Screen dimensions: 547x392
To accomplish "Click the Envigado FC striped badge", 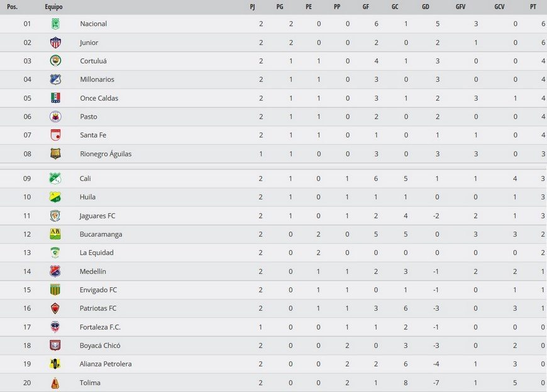I will coord(55,290).
